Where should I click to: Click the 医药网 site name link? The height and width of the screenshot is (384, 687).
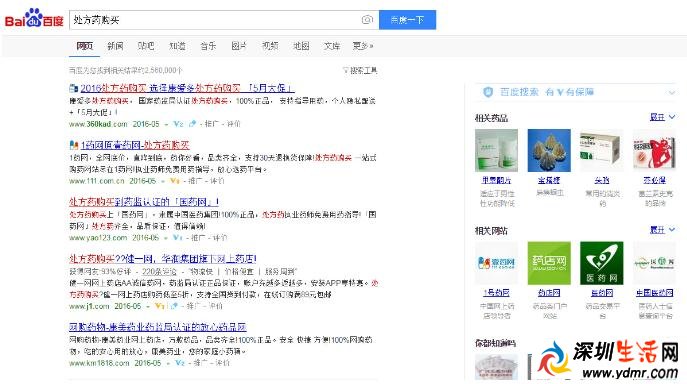pyautogui.click(x=602, y=293)
